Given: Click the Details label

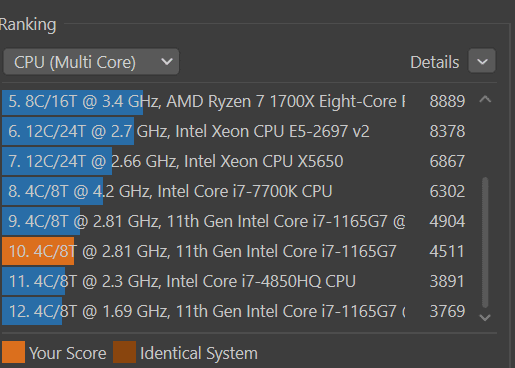Looking at the screenshot, I should pos(434,62).
